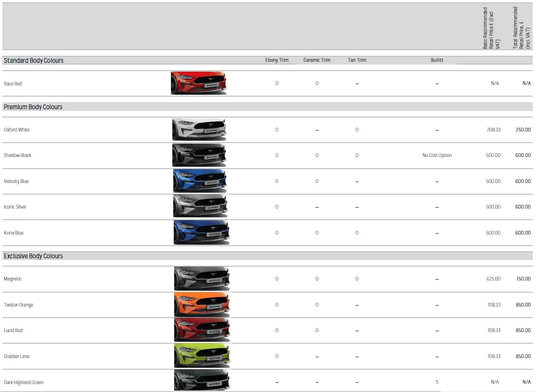This screenshot has height=392, width=536.
Task: Click the Iconic Silver Mustang thumbnail
Action: 201,206
